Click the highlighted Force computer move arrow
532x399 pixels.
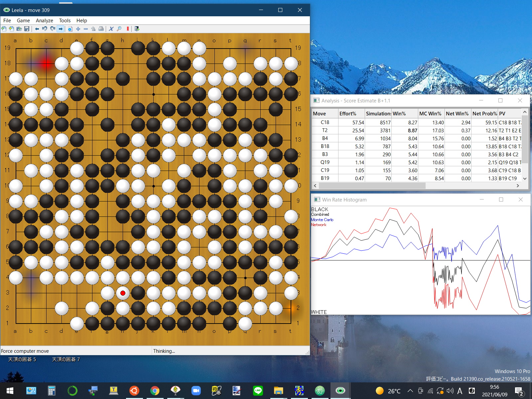[x=61, y=29]
